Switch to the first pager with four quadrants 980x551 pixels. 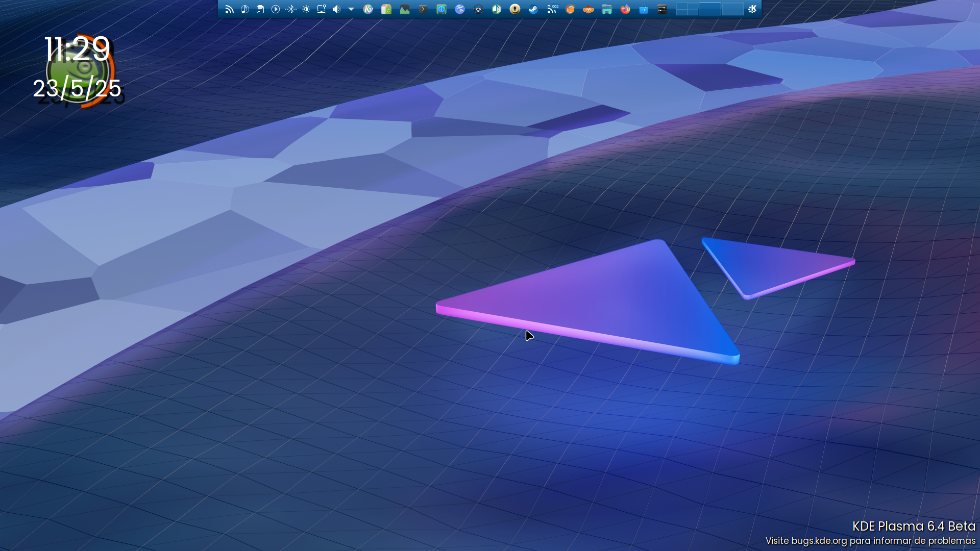point(687,9)
